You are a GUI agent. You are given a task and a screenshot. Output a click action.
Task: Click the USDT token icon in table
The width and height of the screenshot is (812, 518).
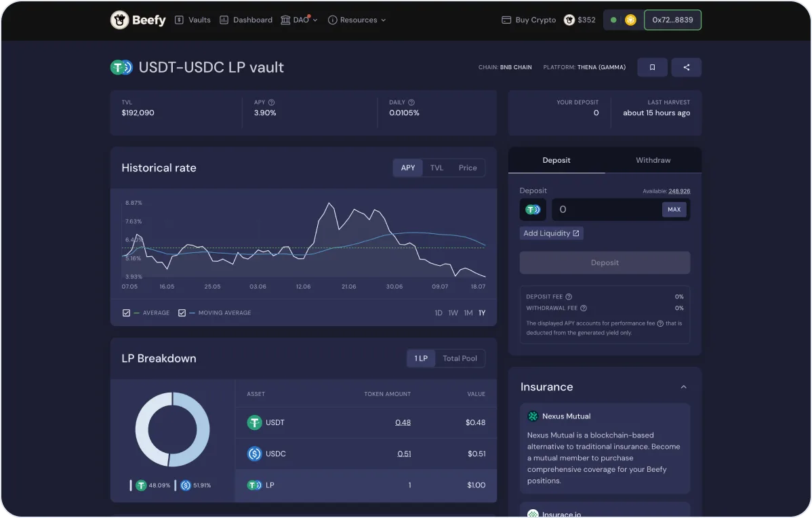point(254,422)
